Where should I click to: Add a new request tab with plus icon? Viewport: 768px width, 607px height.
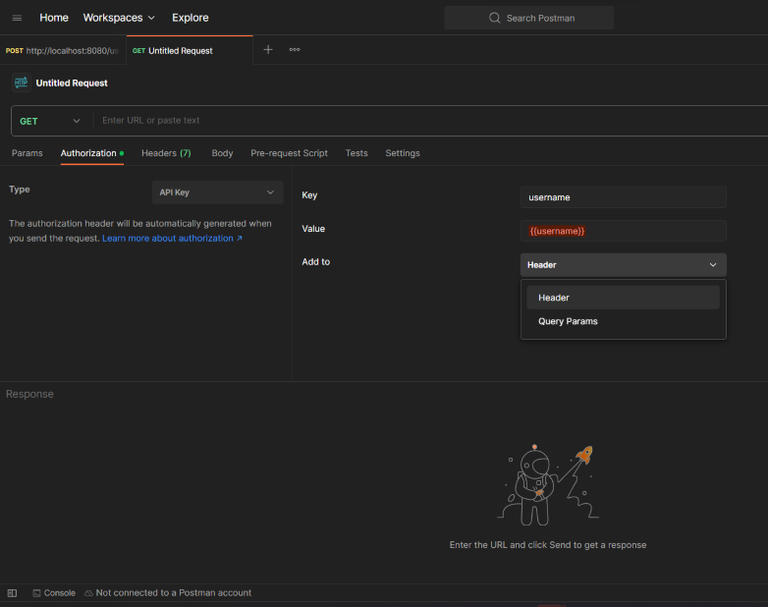[268, 49]
